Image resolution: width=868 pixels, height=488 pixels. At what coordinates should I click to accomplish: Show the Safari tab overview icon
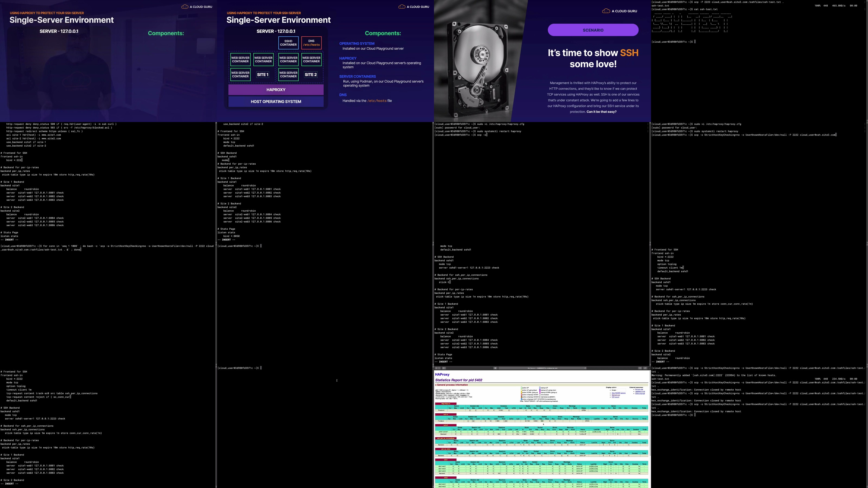(x=645, y=368)
